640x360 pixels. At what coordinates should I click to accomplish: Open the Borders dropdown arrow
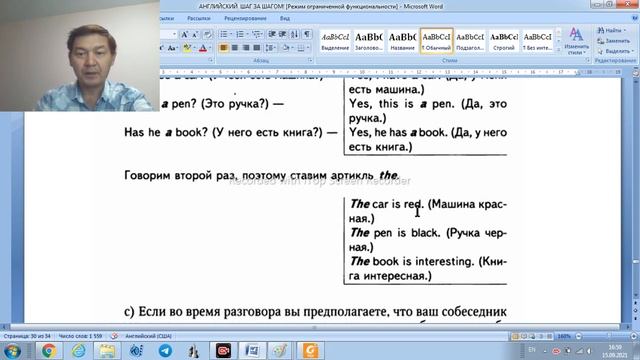click(308, 48)
